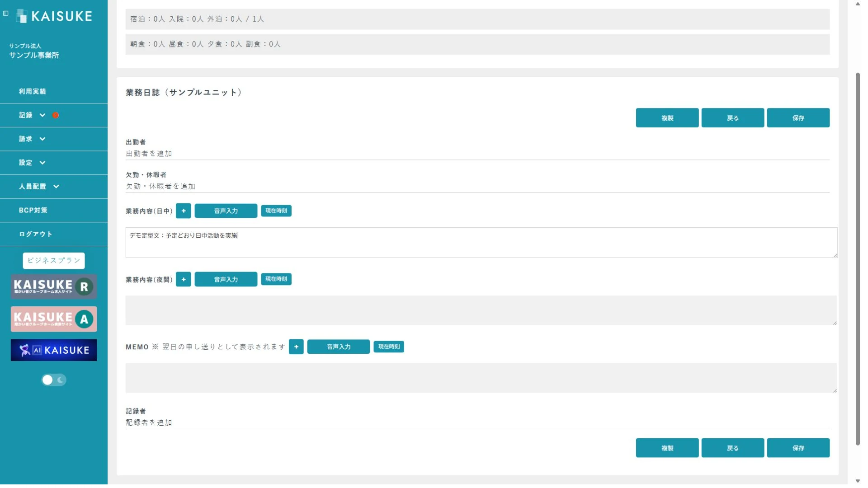
Task: Click the サンプル事業所 office name
Action: [x=34, y=55]
